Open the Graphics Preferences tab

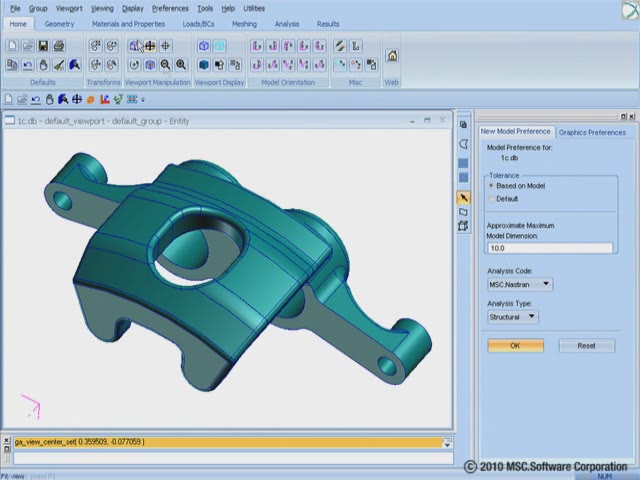592,132
